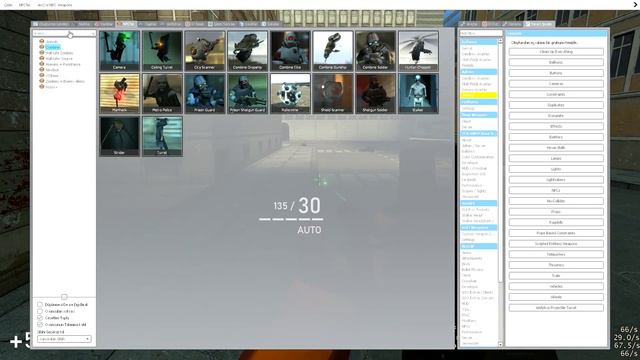Click the Effects cleanup button
640x360 pixels.
tap(556, 127)
